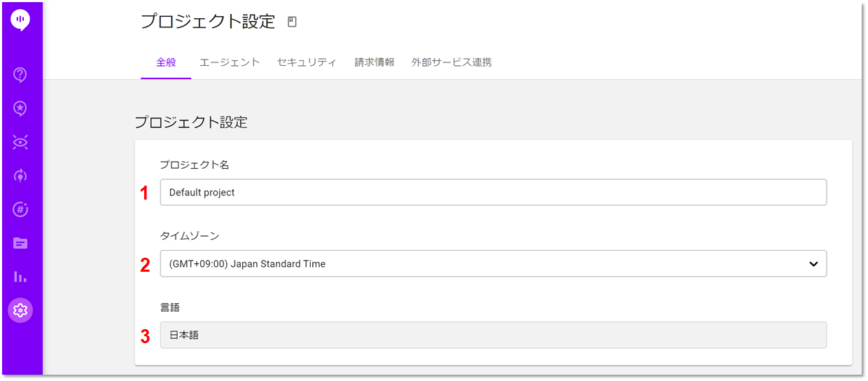
Task: Open the star bubble sidebar icon
Action: point(20,108)
